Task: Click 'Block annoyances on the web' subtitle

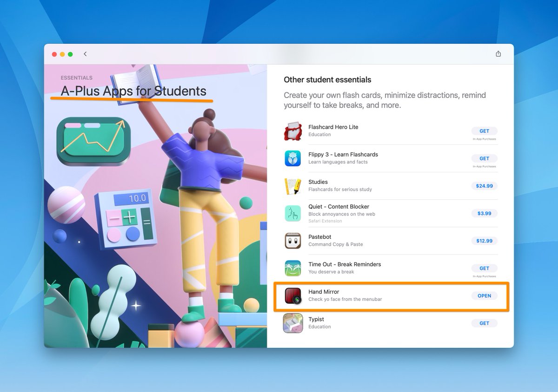Action: (x=342, y=214)
